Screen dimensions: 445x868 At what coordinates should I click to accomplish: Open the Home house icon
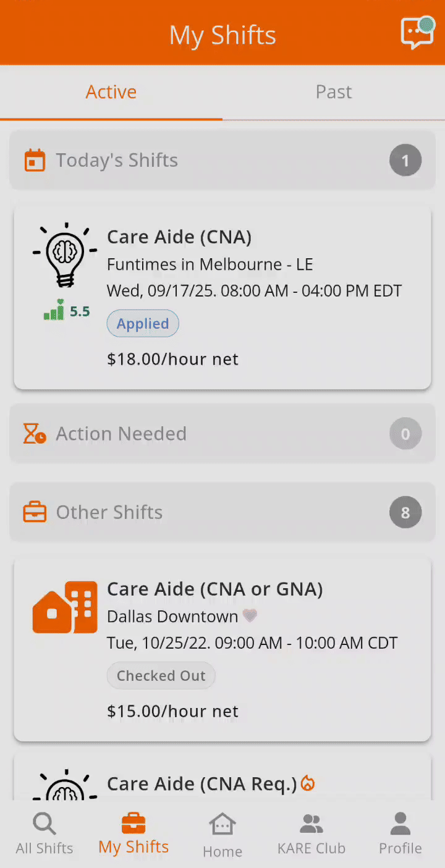(222, 824)
